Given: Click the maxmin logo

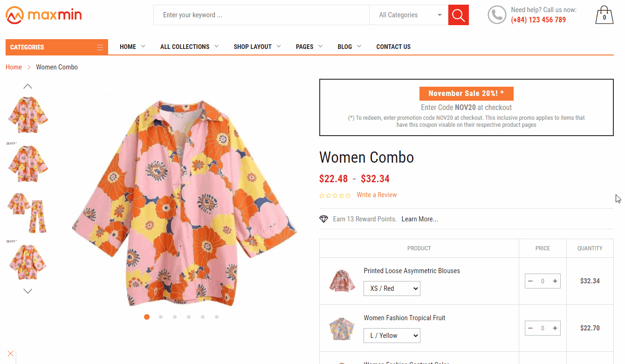Looking at the screenshot, I should point(44,15).
